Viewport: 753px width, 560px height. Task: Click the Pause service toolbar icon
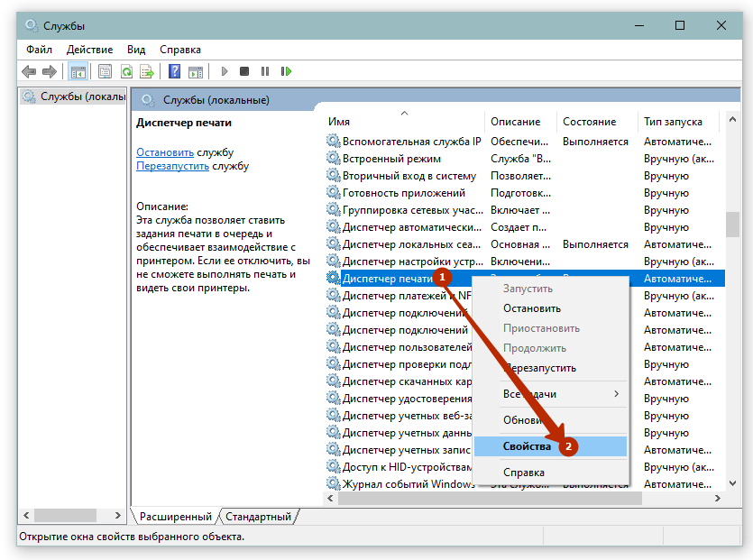(265, 71)
